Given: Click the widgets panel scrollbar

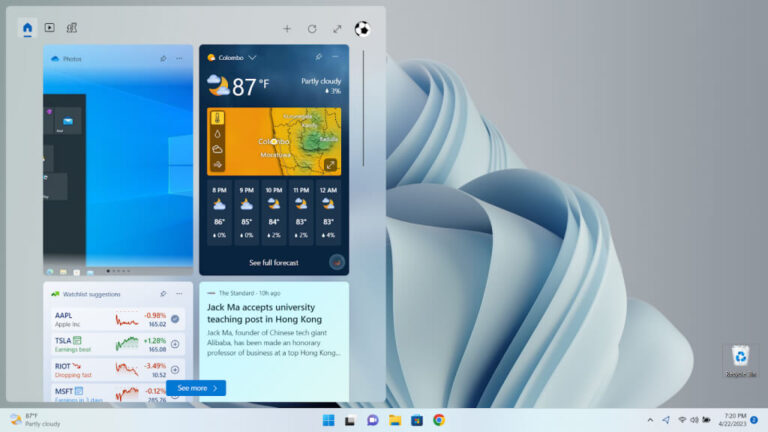Looking at the screenshot, I should [x=363, y=109].
